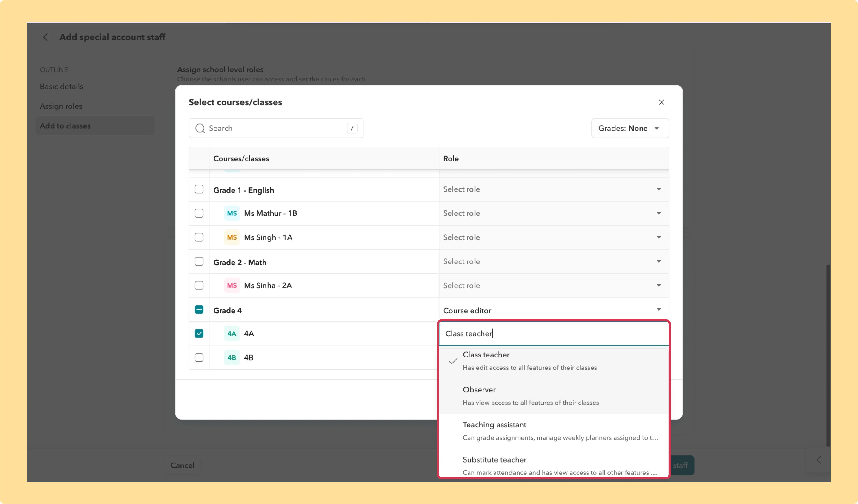858x504 pixels.
Task: Close the Select courses/classes dialog
Action: pos(661,102)
